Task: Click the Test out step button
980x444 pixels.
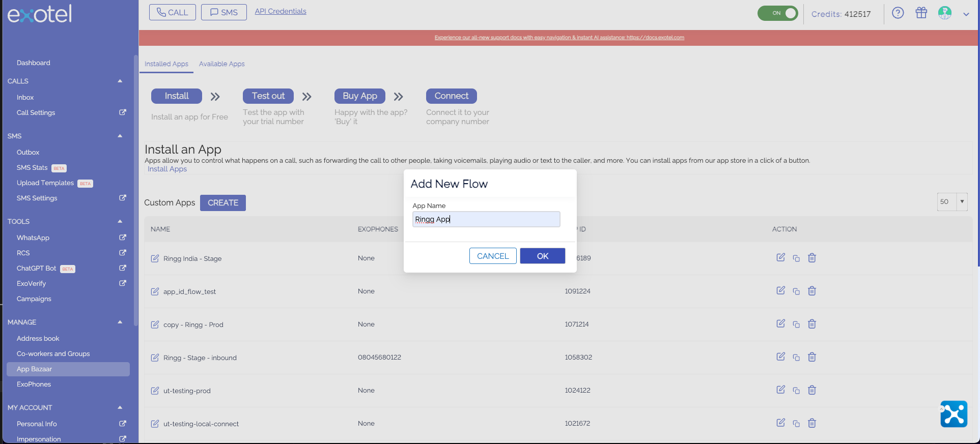Action: click(x=268, y=96)
